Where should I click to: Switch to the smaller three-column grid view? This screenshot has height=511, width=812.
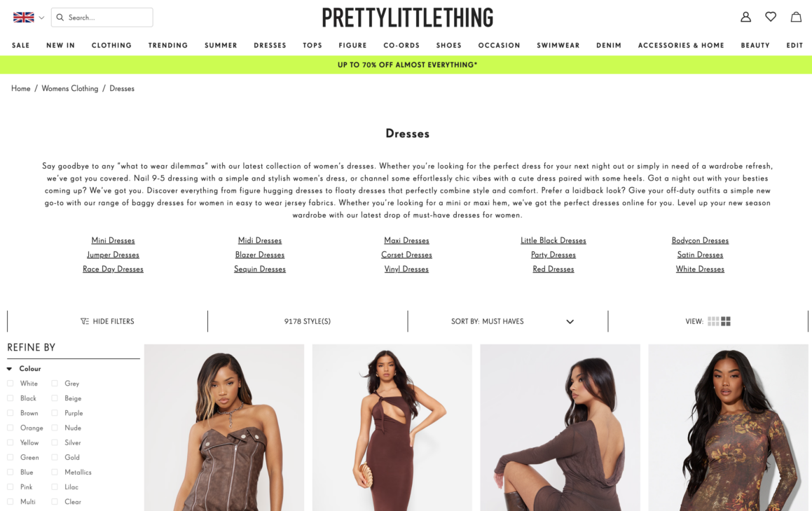[713, 321]
